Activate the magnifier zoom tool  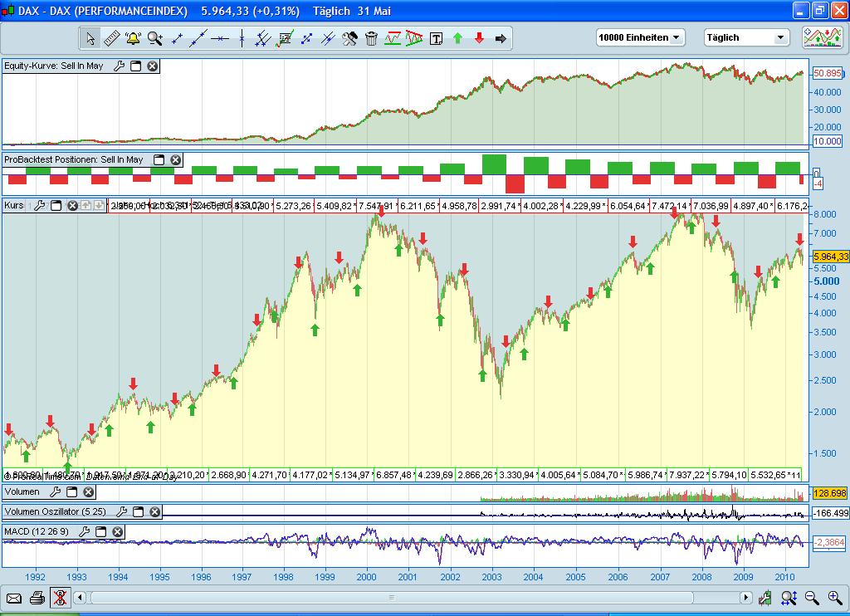[155, 38]
